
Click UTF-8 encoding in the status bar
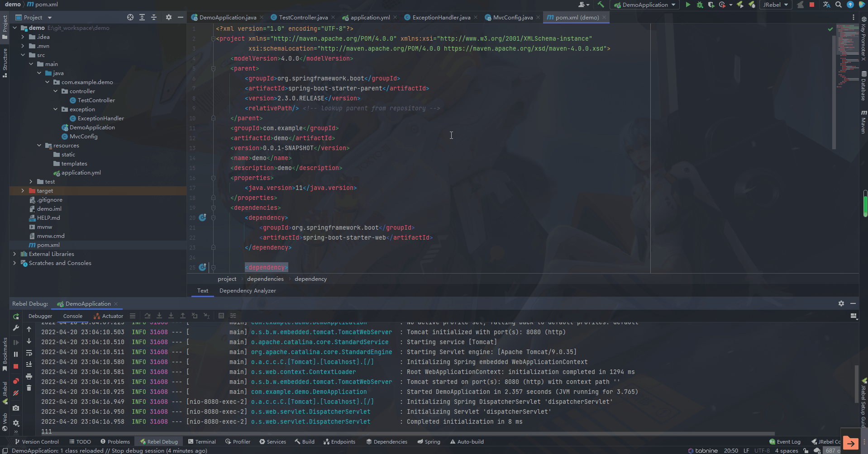pyautogui.click(x=762, y=450)
